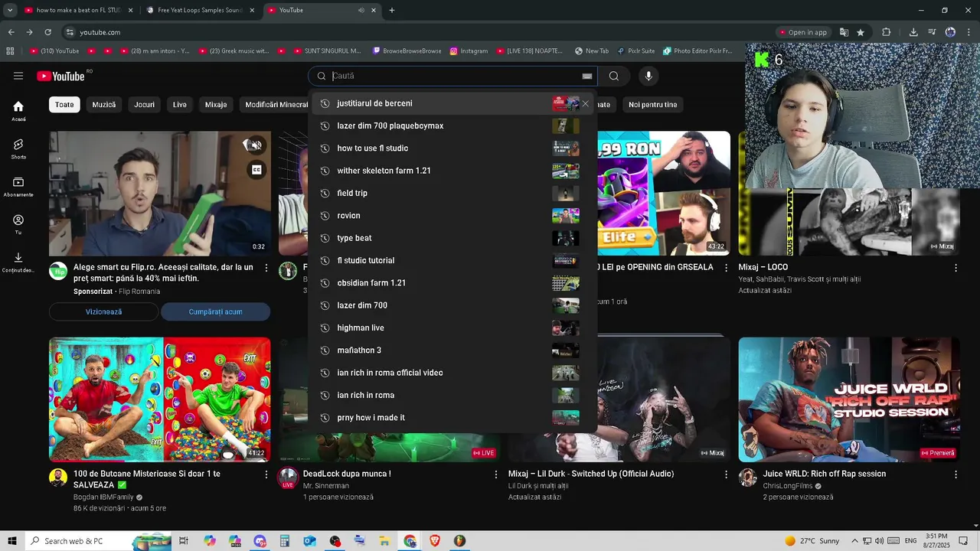Open more options for the Lil Durk mix

coord(726,474)
